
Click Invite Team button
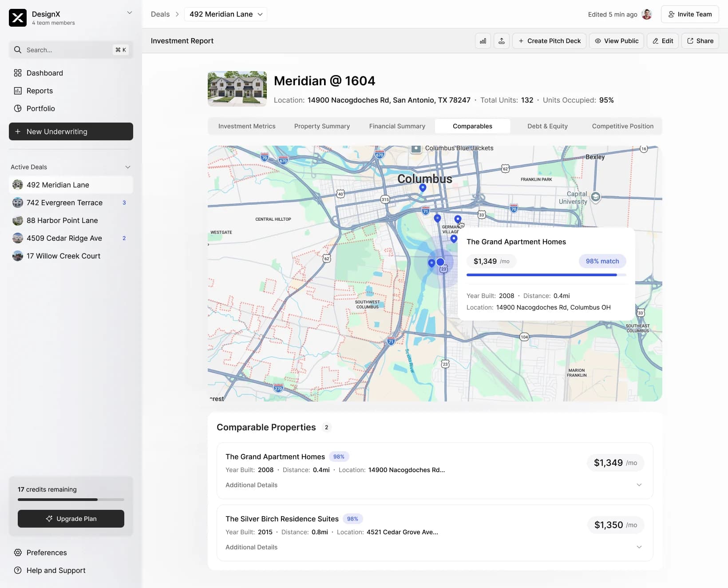(690, 14)
